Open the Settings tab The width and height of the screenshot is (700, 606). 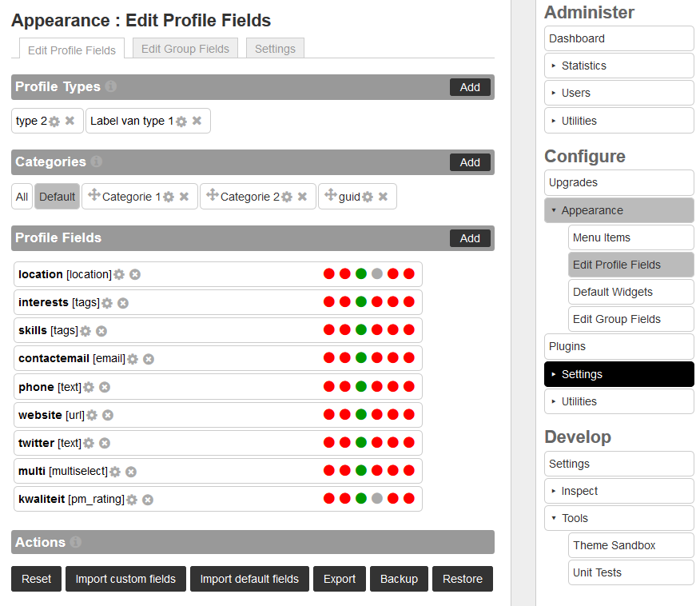pos(275,49)
